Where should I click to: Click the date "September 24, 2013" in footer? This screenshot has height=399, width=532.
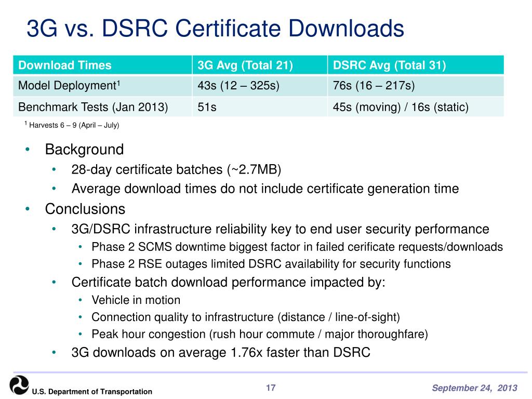475,388
